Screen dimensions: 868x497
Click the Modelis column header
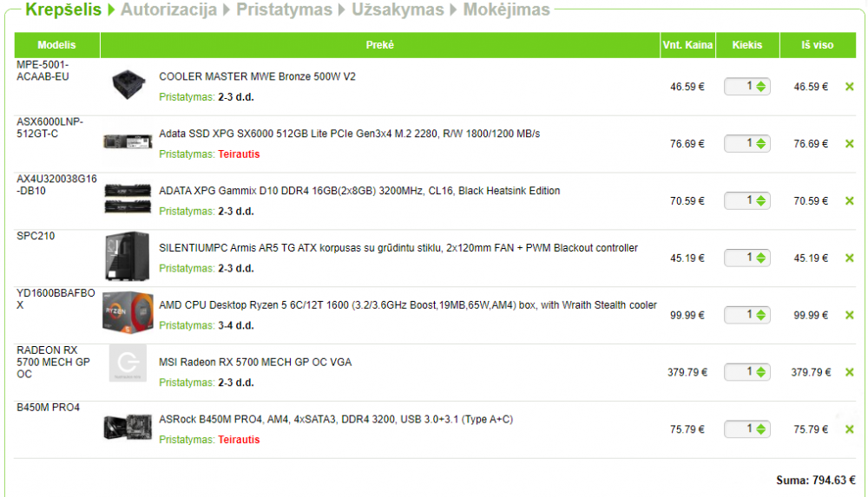click(x=57, y=45)
